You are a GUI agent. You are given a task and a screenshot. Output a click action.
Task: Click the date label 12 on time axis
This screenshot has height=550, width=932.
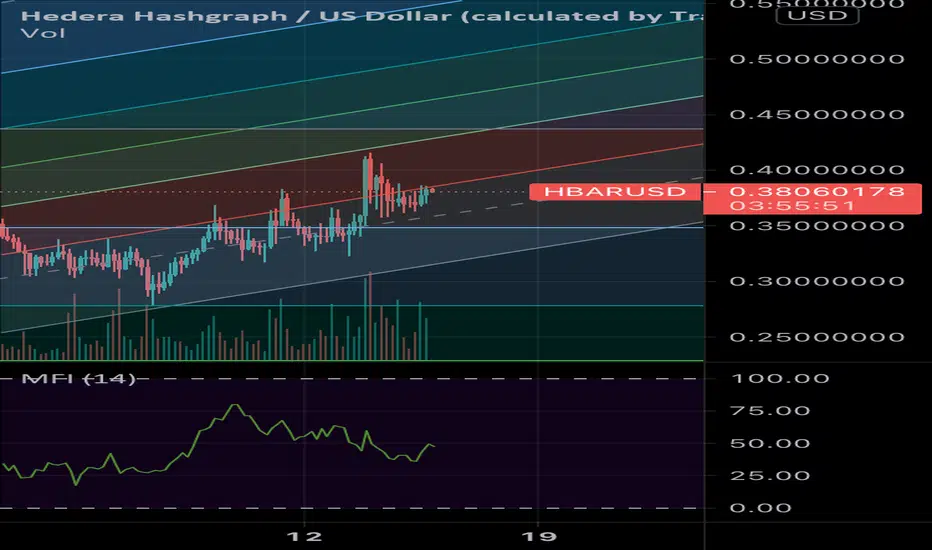304,537
